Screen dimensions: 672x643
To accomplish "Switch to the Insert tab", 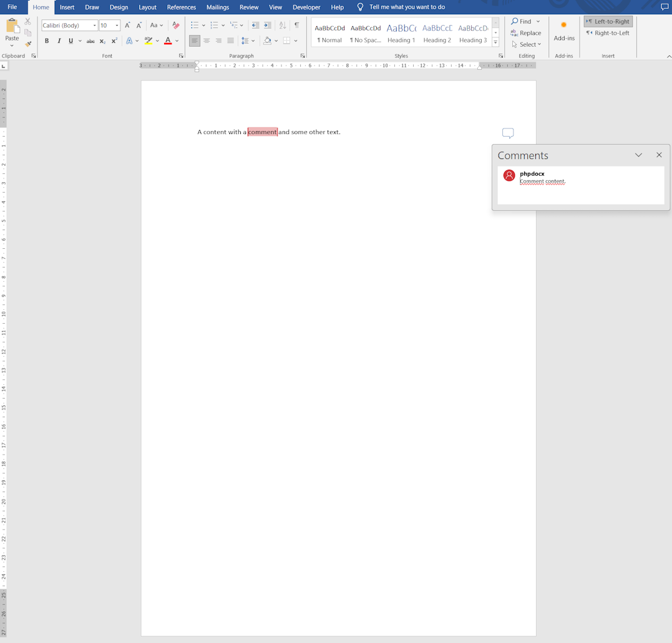I will point(67,7).
